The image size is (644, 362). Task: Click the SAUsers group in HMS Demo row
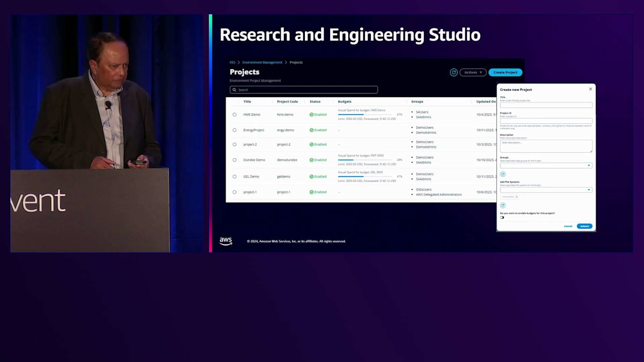422,112
